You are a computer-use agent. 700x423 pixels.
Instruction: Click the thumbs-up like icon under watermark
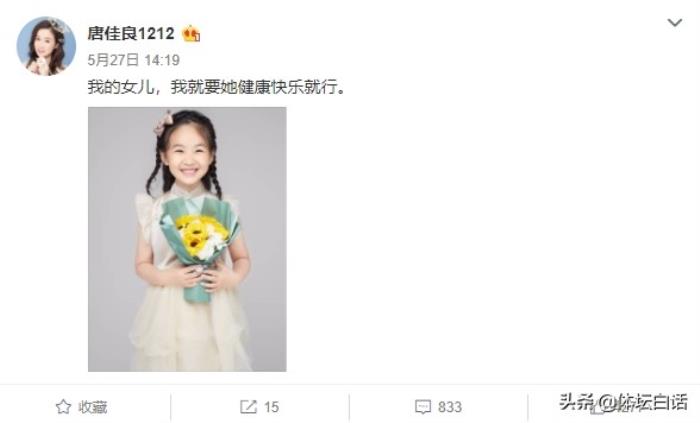click(x=597, y=407)
